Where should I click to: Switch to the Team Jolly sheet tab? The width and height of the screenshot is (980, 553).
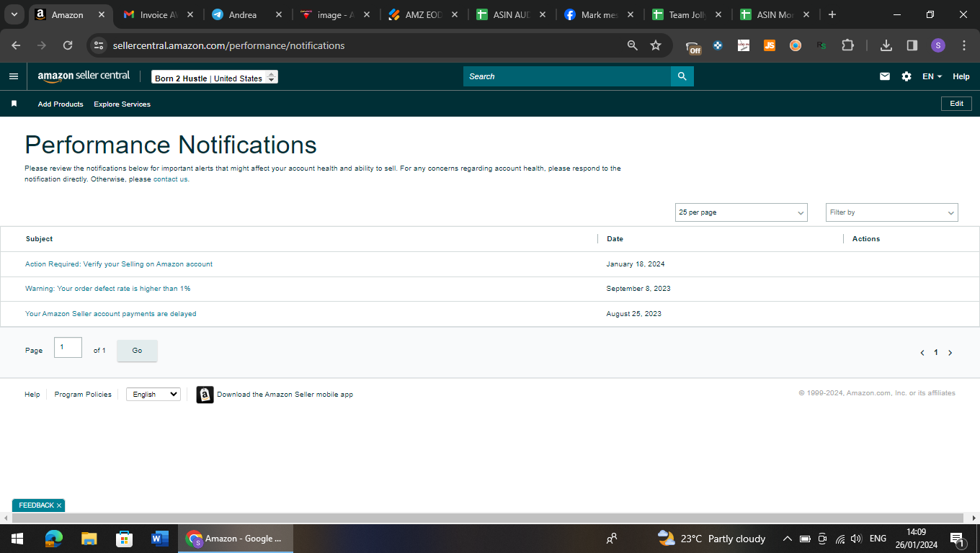point(687,15)
